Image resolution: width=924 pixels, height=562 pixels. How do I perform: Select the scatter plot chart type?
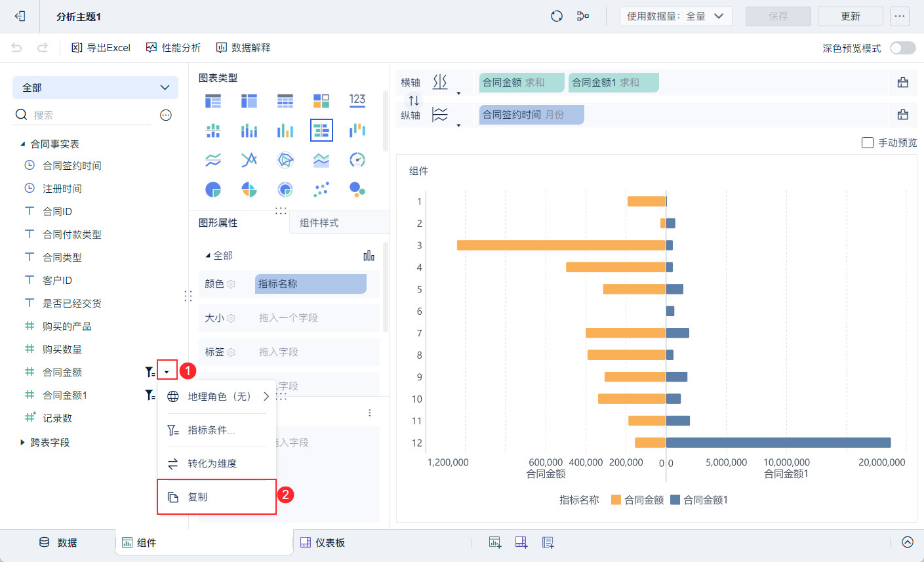click(x=321, y=190)
